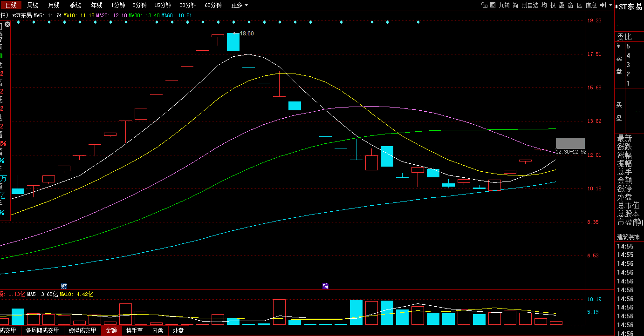Image resolution: width=644 pixels, height=336 pixels.
Task: Select the 金额 amount indicator tab
Action: coord(111,331)
